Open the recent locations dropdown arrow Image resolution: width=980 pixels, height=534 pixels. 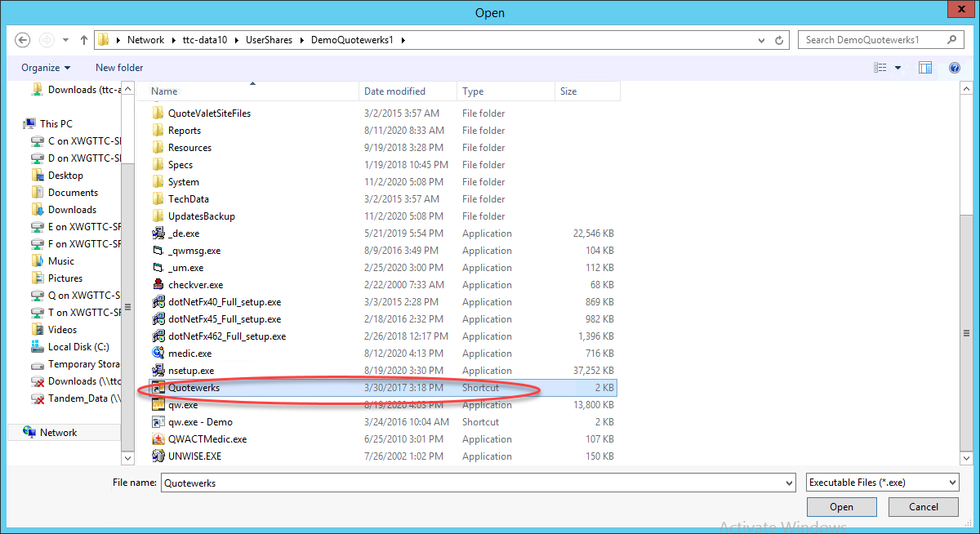65,39
